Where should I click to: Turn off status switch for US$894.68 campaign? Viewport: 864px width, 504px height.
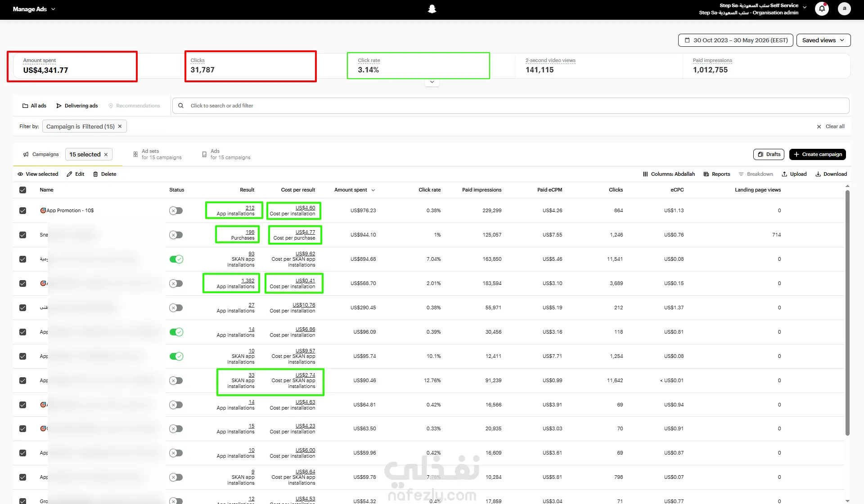(176, 259)
